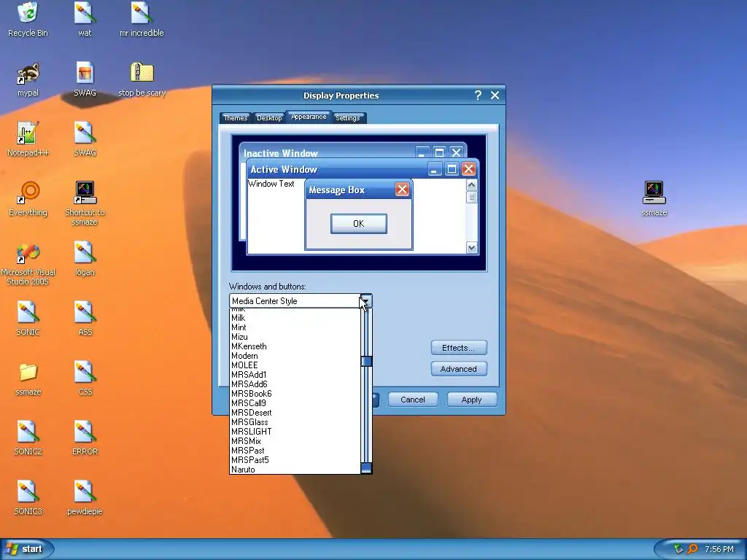The height and width of the screenshot is (560, 747).
Task: Select the SWAG icon beside Notepad++
Action: pos(85,139)
